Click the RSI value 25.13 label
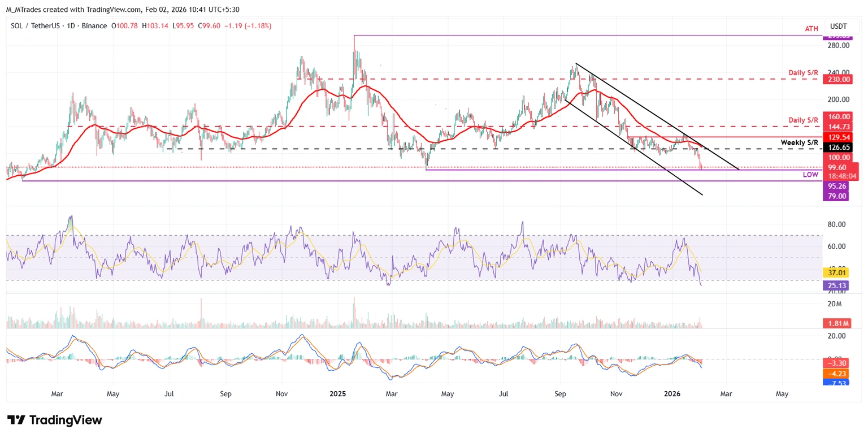The height and width of the screenshot is (438, 868). tap(836, 286)
